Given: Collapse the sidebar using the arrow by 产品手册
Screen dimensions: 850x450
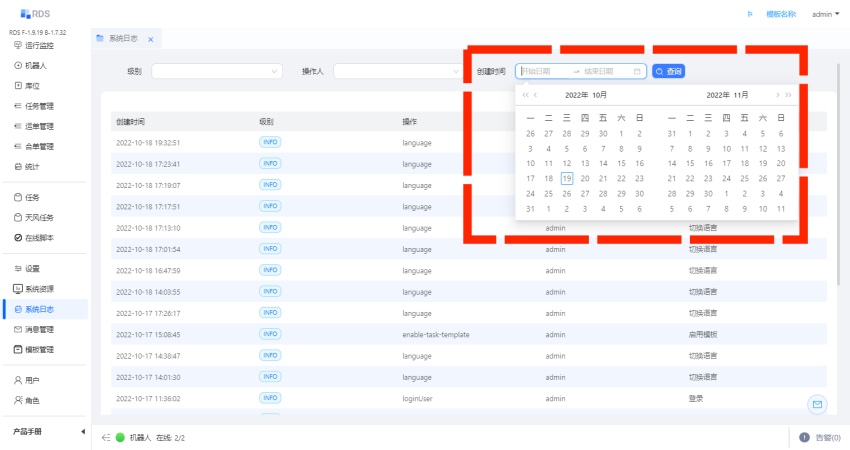Looking at the screenshot, I should [x=82, y=432].
